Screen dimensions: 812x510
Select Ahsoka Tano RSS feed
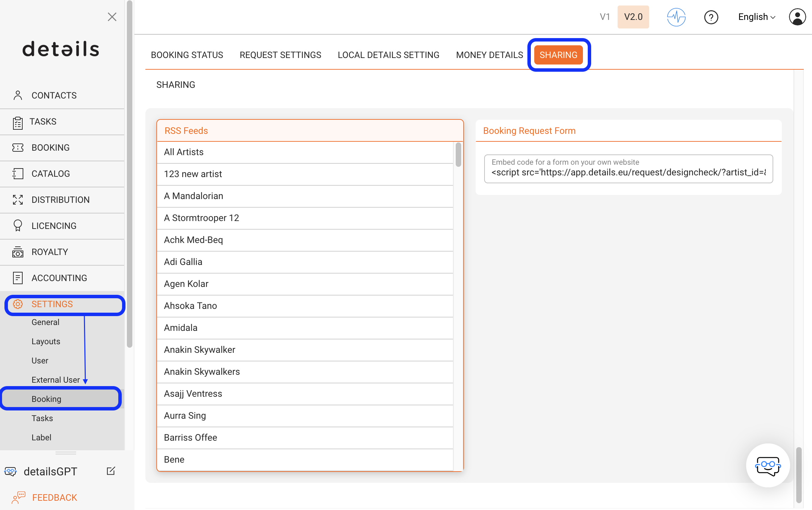coord(305,306)
